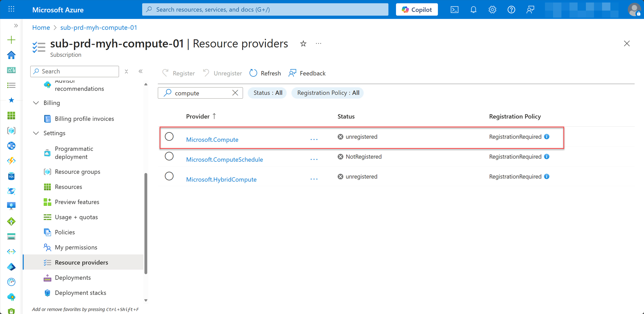644x314 pixels.
Task: Switch to the Resource providers menu item
Action: [x=81, y=262]
